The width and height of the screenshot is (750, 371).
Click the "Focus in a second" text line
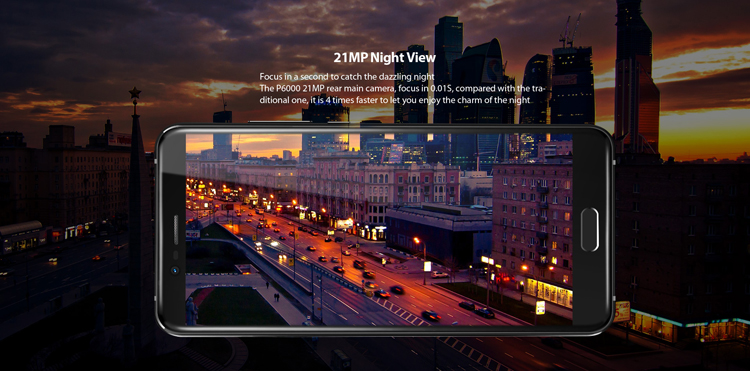tap(347, 76)
